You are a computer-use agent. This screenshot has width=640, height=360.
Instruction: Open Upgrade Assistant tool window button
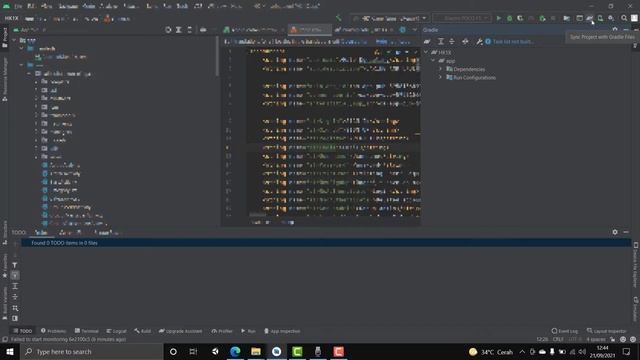point(180,331)
